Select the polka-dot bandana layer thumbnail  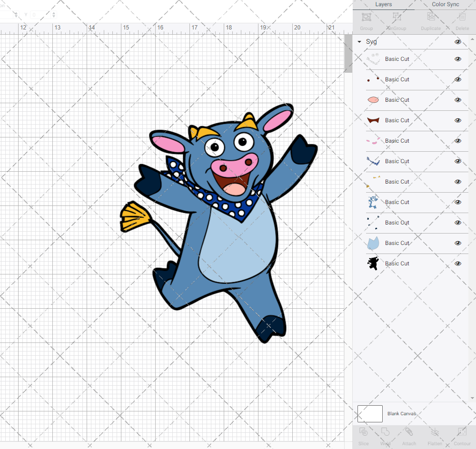373,161
